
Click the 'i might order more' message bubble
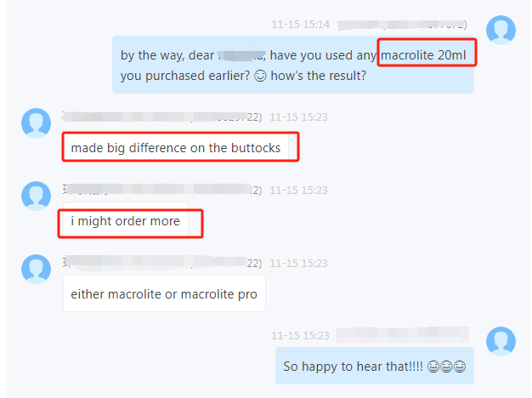tap(126, 221)
